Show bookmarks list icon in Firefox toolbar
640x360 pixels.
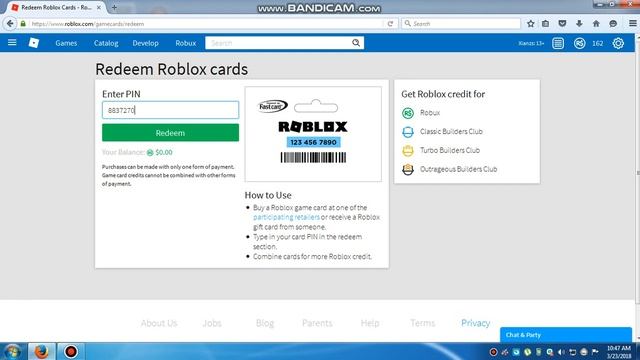(x=546, y=24)
